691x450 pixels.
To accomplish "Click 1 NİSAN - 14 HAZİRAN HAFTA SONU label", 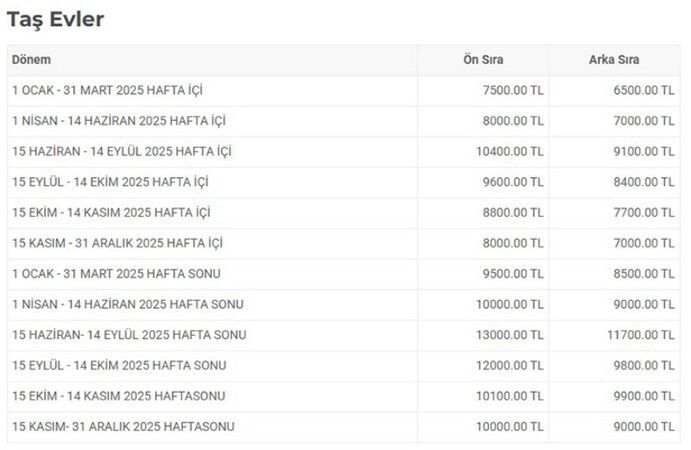I will click(x=128, y=305).
